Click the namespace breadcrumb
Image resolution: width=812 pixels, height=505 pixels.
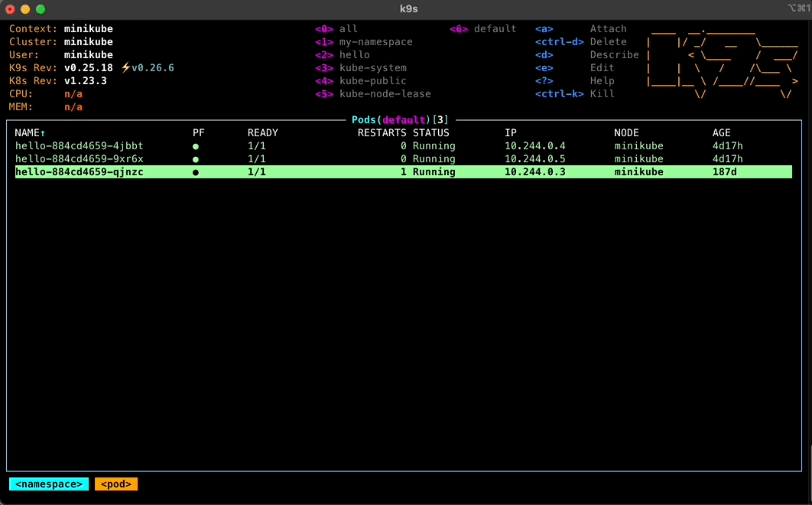(49, 484)
